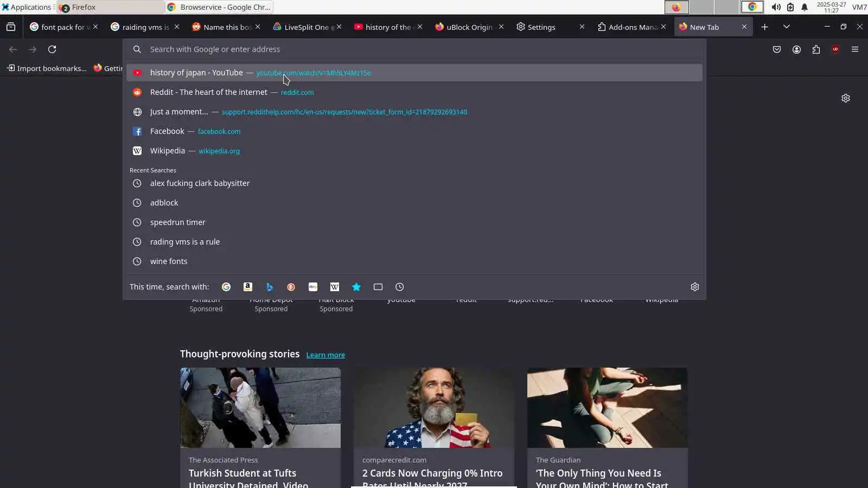Expand the list all tabs dropdown
The height and width of the screenshot is (488, 868).
[x=786, y=27]
